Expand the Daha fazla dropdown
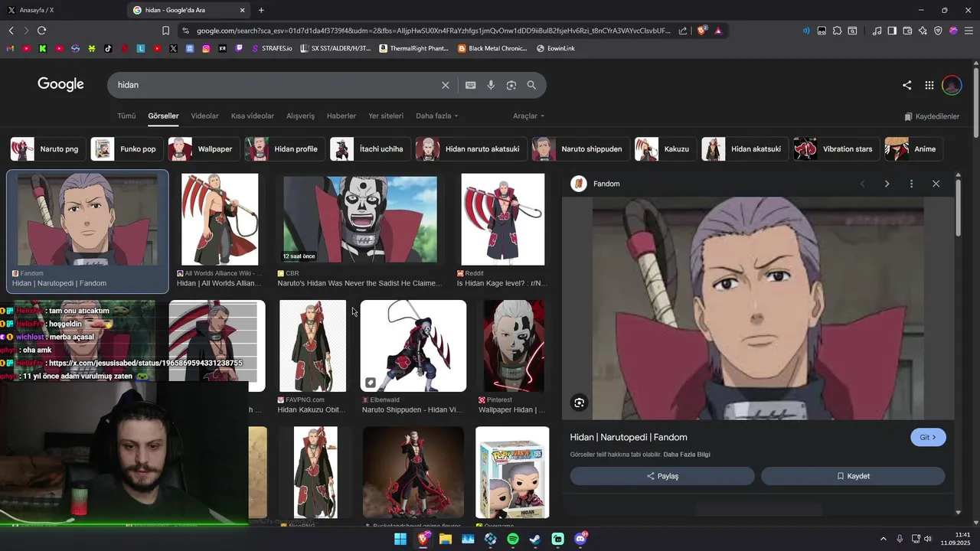Image resolution: width=980 pixels, height=551 pixels. (437, 116)
